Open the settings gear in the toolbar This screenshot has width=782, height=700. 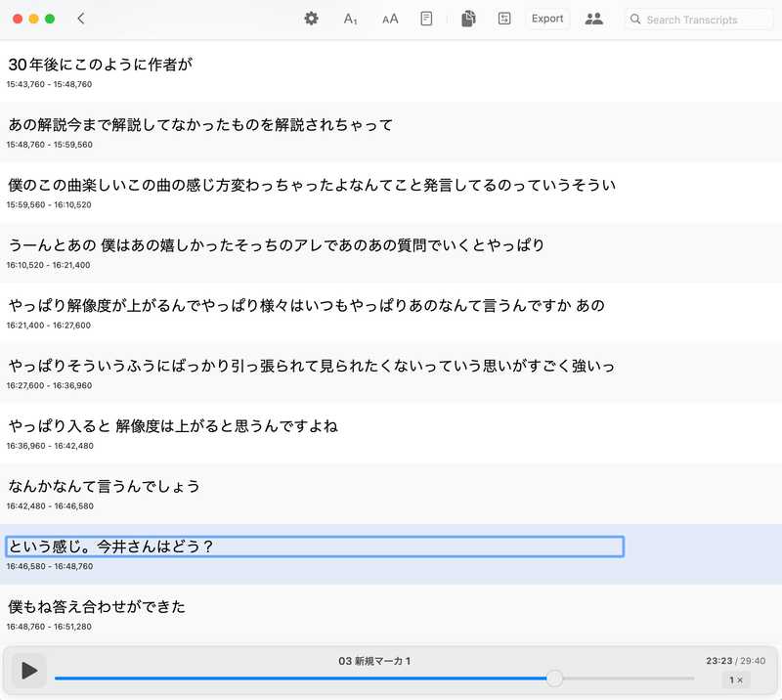pos(310,18)
